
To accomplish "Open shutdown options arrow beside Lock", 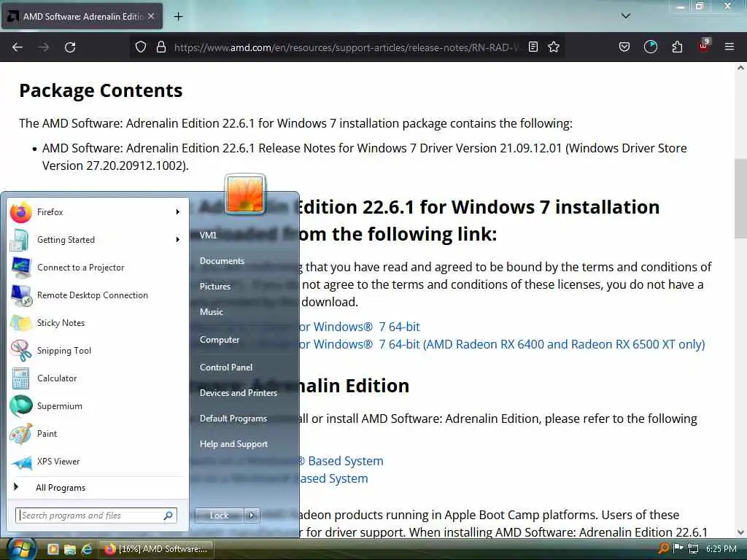I will 252,516.
